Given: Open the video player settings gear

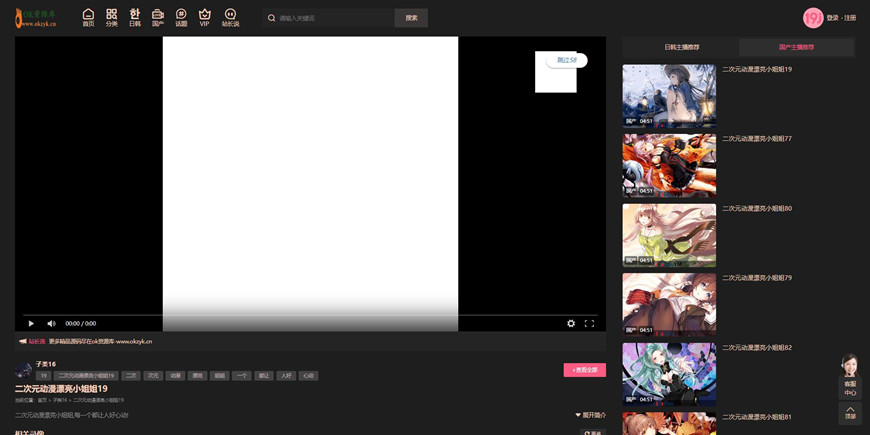Looking at the screenshot, I should pos(571,323).
